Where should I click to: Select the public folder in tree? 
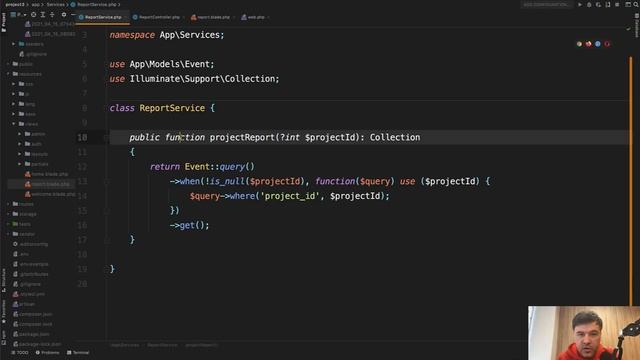click(x=23, y=64)
